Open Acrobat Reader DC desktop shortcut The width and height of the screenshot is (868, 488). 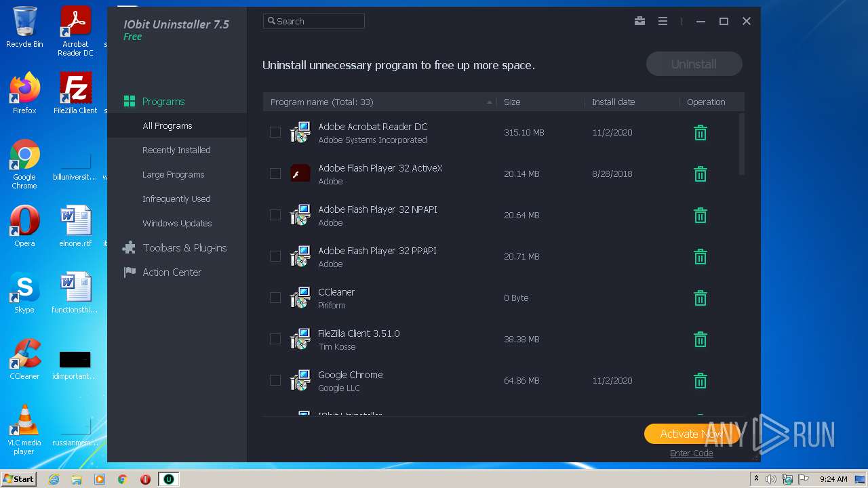pyautogui.click(x=75, y=31)
